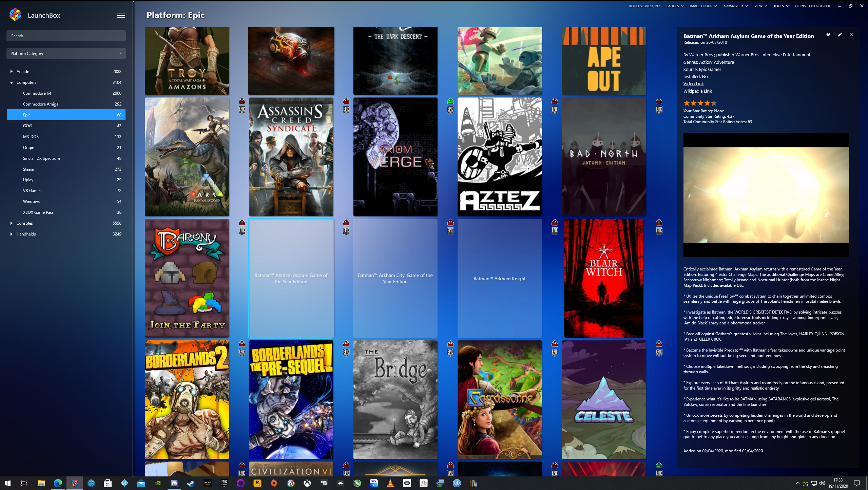Image resolution: width=868 pixels, height=490 pixels.
Task: Click the green installed badge beside Axiom Verge
Action: coord(450,101)
